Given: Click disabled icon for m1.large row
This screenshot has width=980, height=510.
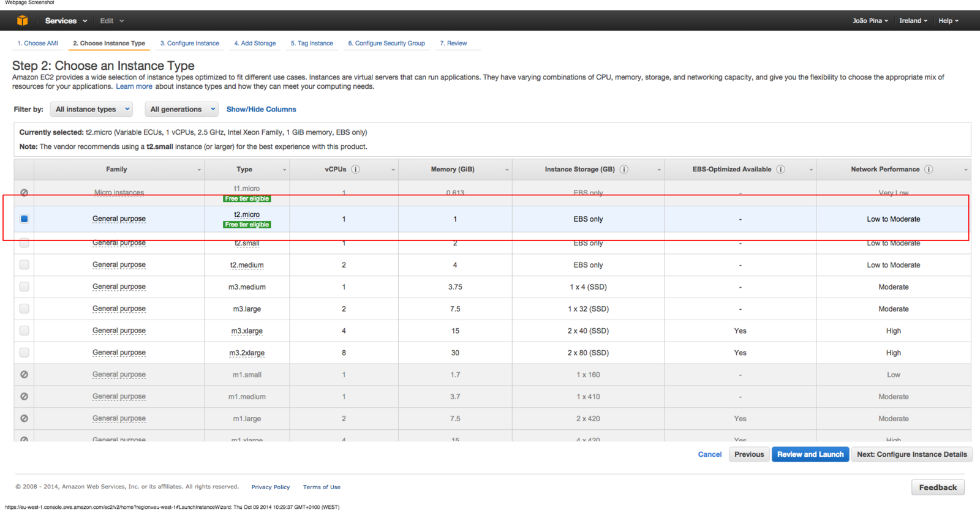Looking at the screenshot, I should (x=24, y=419).
